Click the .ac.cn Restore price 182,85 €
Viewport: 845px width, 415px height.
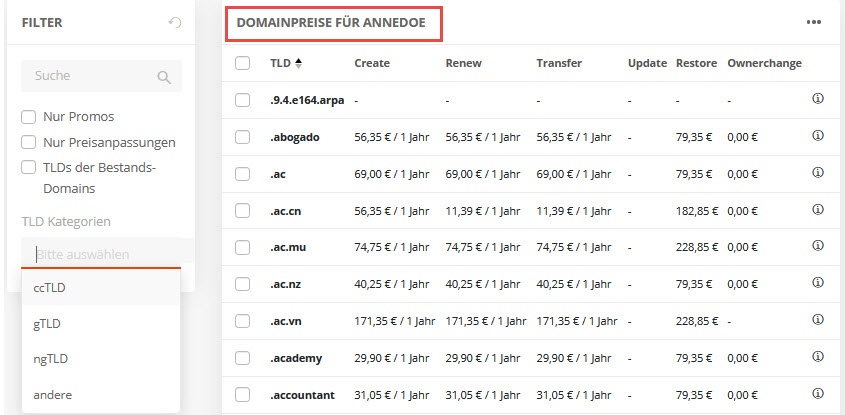(x=697, y=211)
